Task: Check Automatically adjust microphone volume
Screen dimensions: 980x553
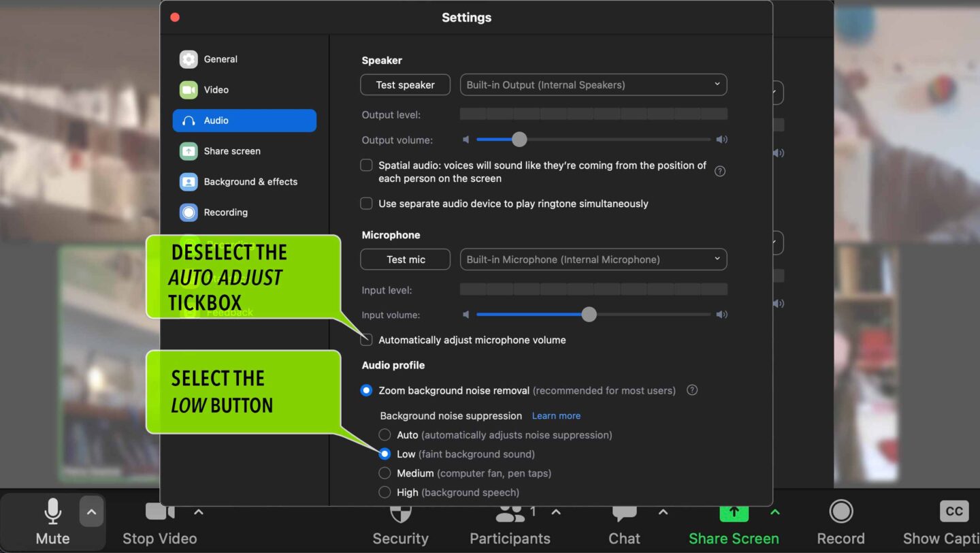Action: pos(366,339)
